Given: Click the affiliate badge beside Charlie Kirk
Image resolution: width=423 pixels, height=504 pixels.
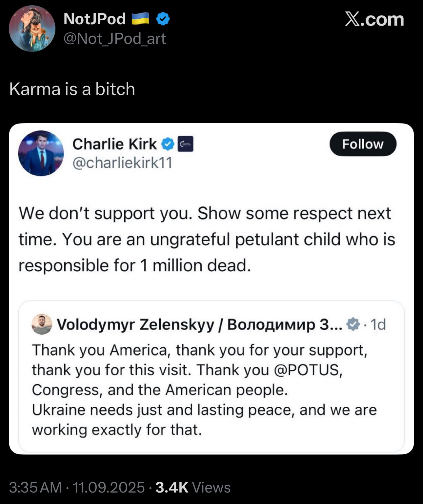Looking at the screenshot, I should tap(186, 144).
